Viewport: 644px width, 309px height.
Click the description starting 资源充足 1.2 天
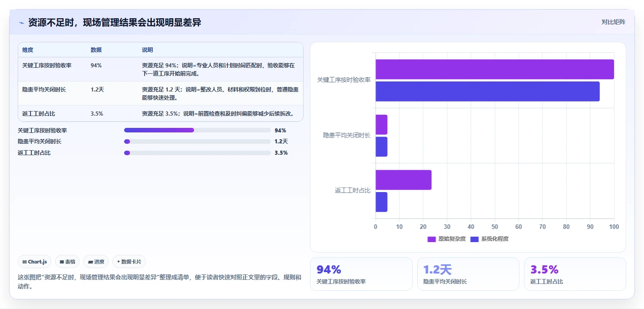pyautogui.click(x=220, y=94)
